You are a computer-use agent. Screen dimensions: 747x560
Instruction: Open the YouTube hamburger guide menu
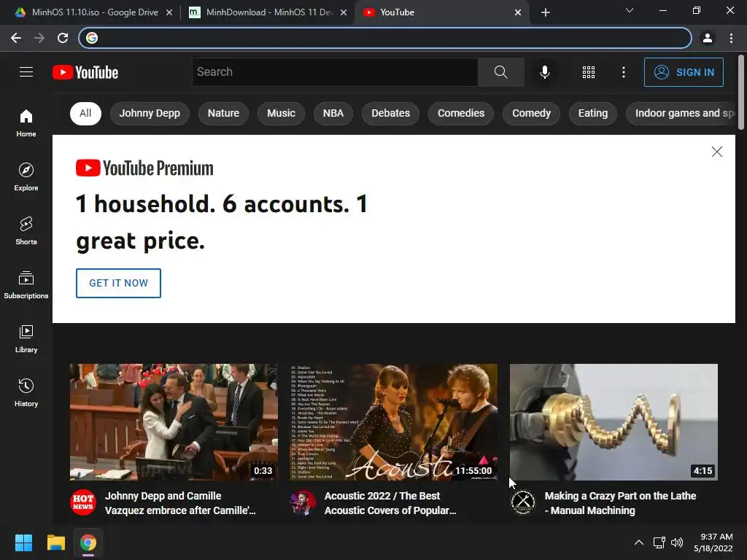tap(26, 72)
